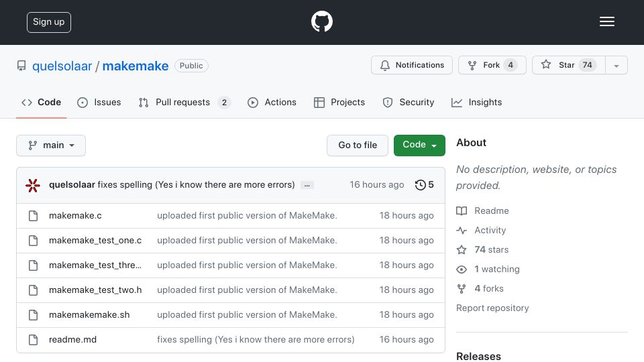Switch to the Code tab
The height and width of the screenshot is (362, 644).
pyautogui.click(x=42, y=103)
